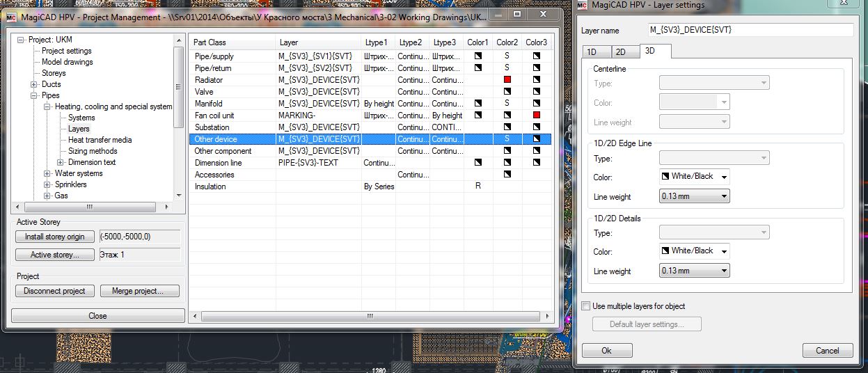Cancel the Layer settings dialog
The image size is (868, 373).
[828, 351]
